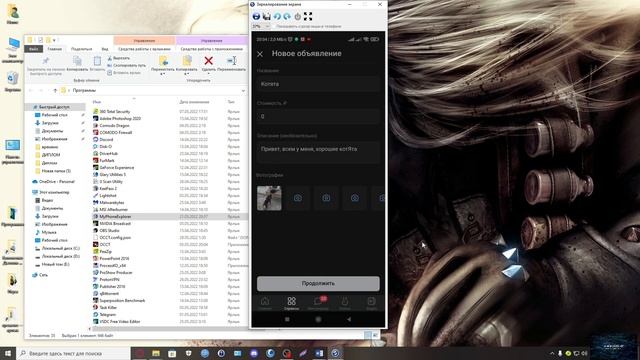Click the red X Удалить icon in ribbon
Image resolution: width=640 pixels, height=360 pixels.
pyautogui.click(x=209, y=61)
